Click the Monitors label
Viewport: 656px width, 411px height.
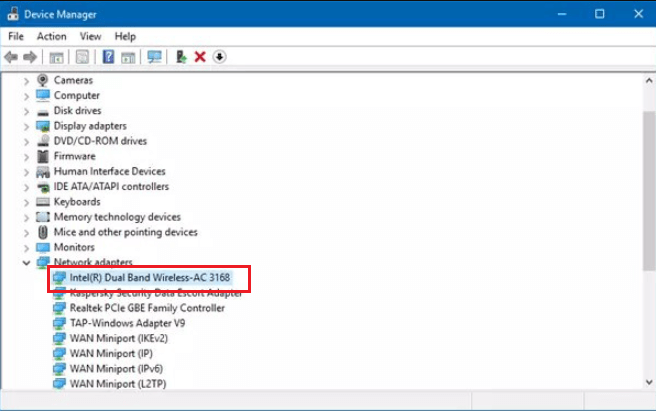tap(74, 247)
